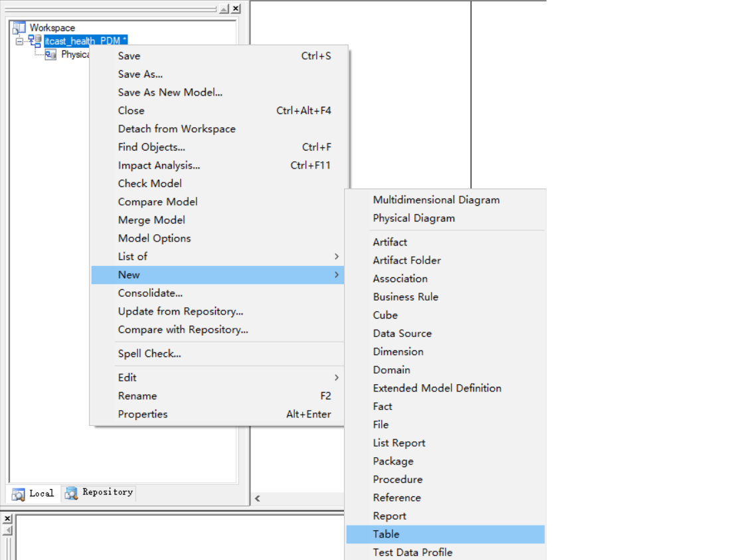Choose List Report submenu entry
Viewport: 747px width, 560px height.
point(446,443)
